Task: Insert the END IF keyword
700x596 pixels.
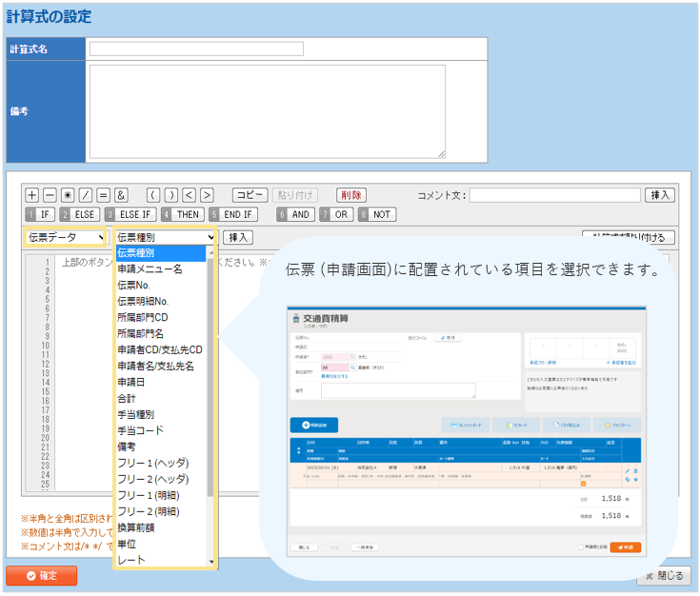Action: [x=232, y=215]
